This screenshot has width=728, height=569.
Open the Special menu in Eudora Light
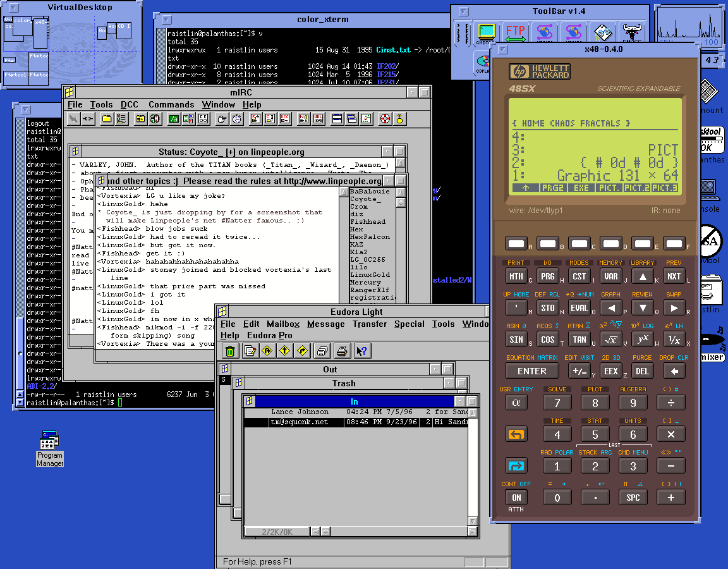pos(409,324)
